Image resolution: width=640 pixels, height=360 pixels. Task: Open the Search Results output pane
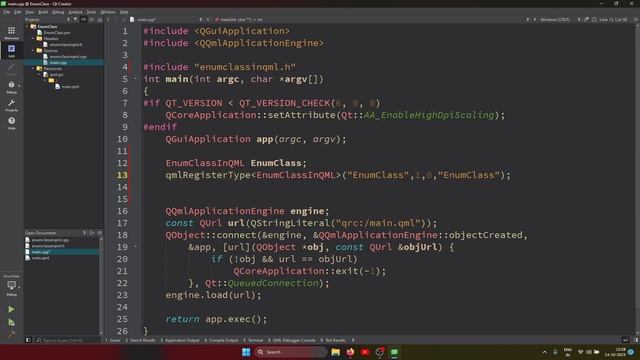(x=140, y=340)
